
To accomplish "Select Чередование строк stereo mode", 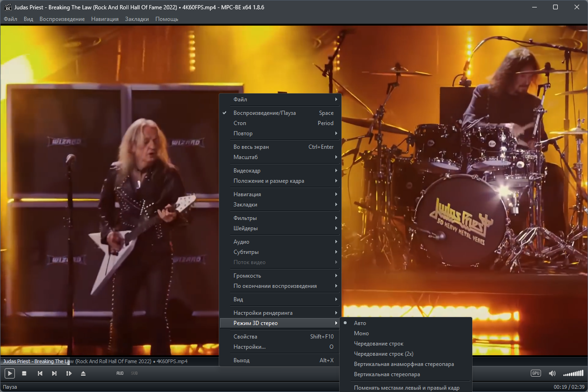I will coord(406,344).
